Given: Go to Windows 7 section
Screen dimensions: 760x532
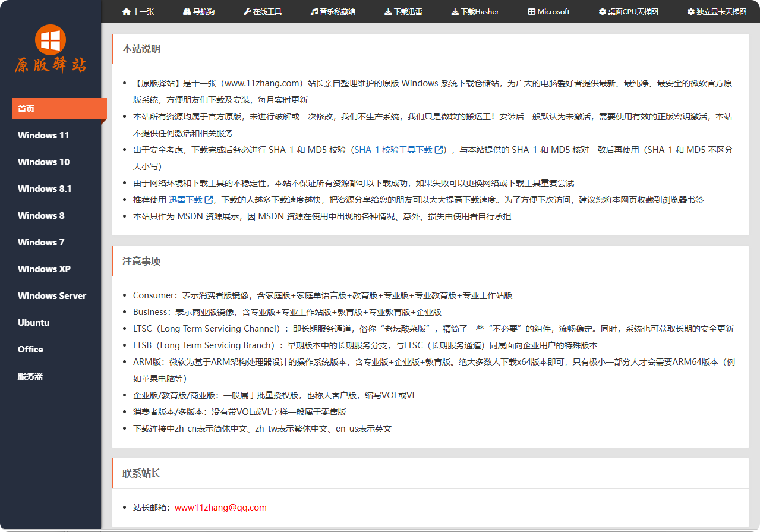Looking at the screenshot, I should [x=41, y=243].
